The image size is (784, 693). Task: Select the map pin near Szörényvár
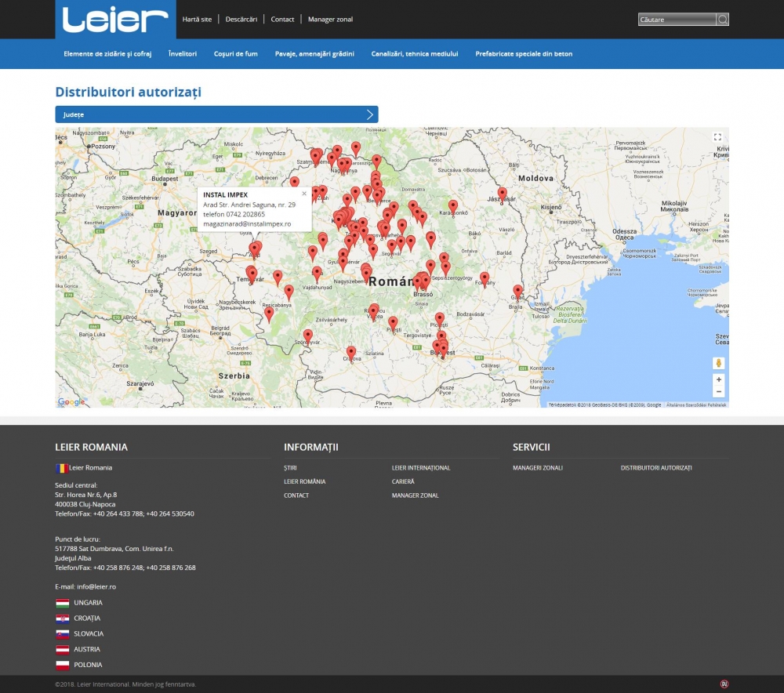tap(308, 336)
